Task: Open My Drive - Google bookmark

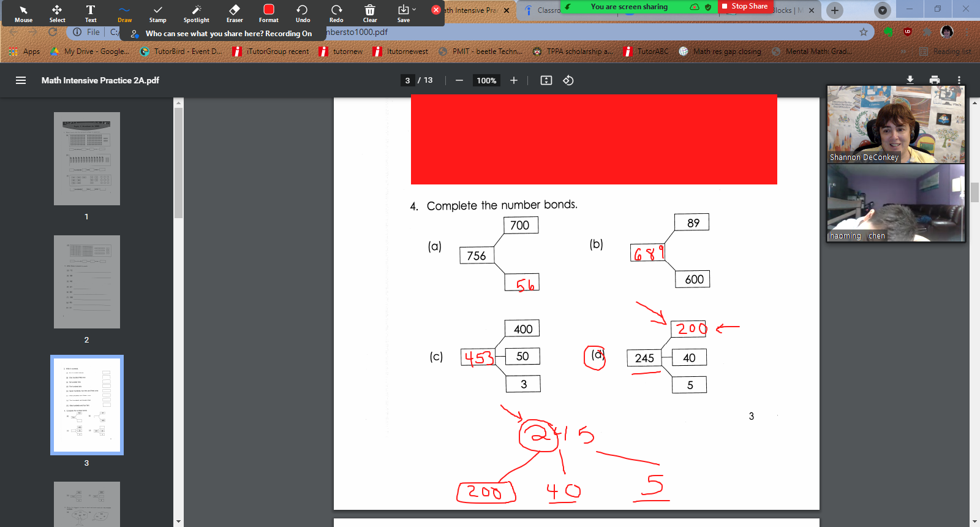Action: 89,51
